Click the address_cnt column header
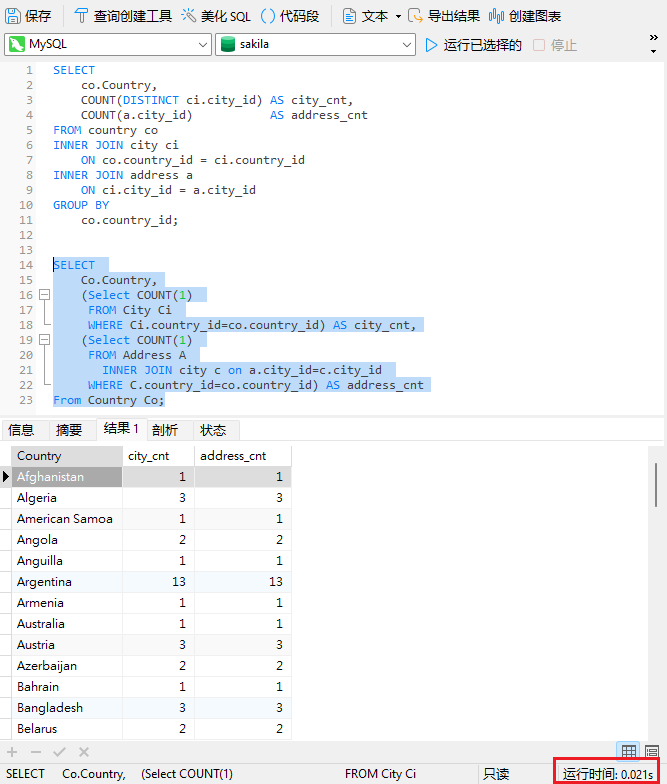667x784 pixels. point(243,456)
